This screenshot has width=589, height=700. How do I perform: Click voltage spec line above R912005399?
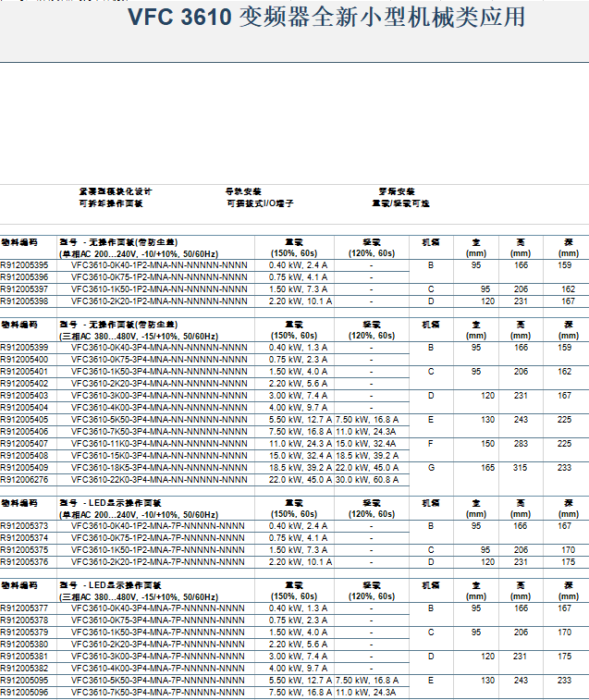(139, 337)
